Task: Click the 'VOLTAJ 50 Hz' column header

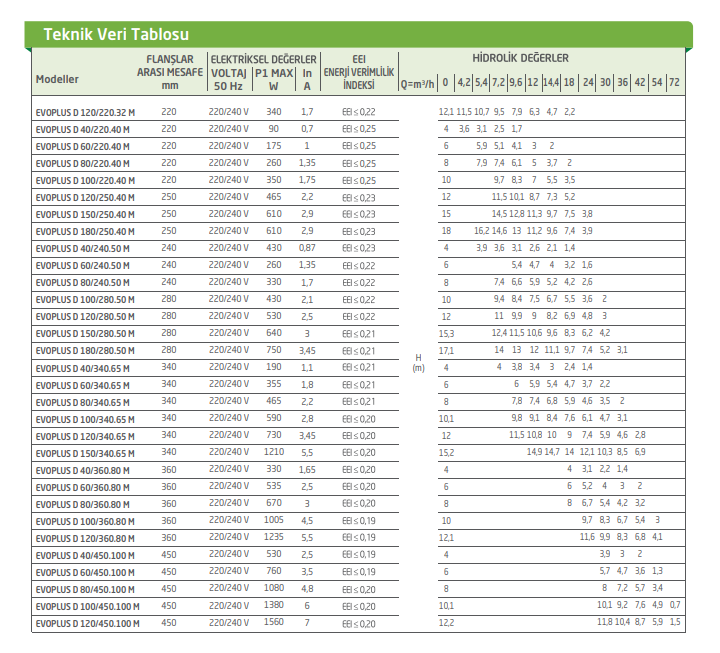Action: point(229,79)
